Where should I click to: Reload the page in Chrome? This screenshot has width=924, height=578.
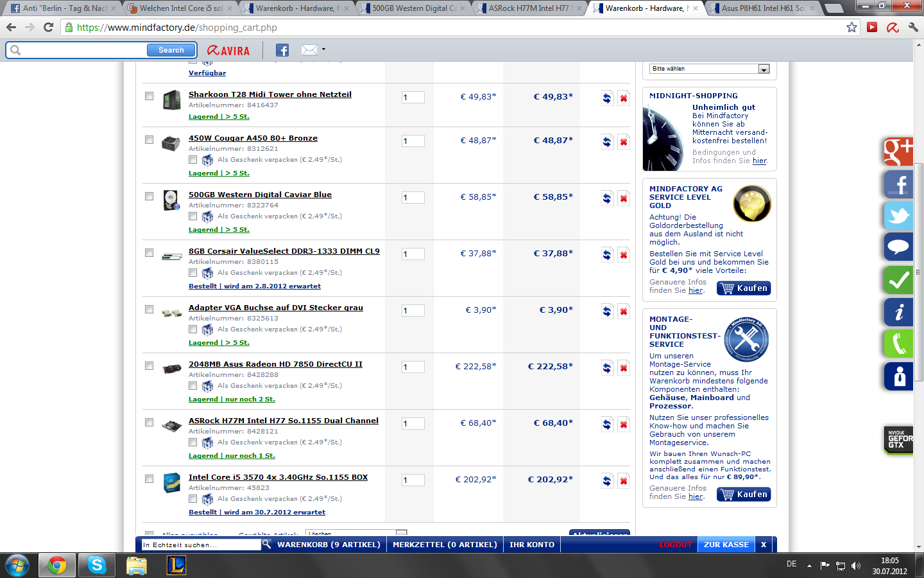tap(48, 27)
